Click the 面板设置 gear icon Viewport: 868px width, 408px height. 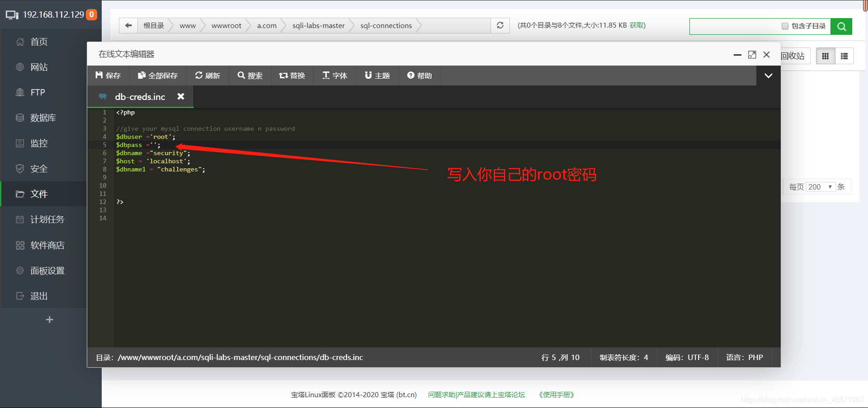(x=20, y=270)
